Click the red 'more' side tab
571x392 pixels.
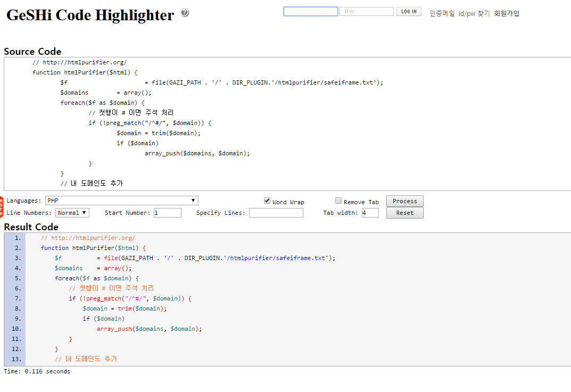[2, 207]
